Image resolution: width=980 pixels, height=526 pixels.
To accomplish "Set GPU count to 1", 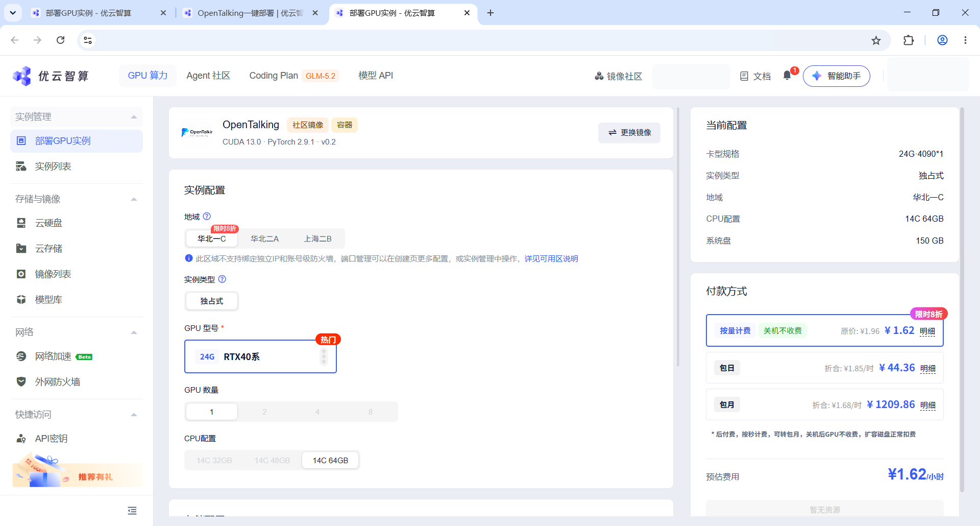I will [x=212, y=412].
